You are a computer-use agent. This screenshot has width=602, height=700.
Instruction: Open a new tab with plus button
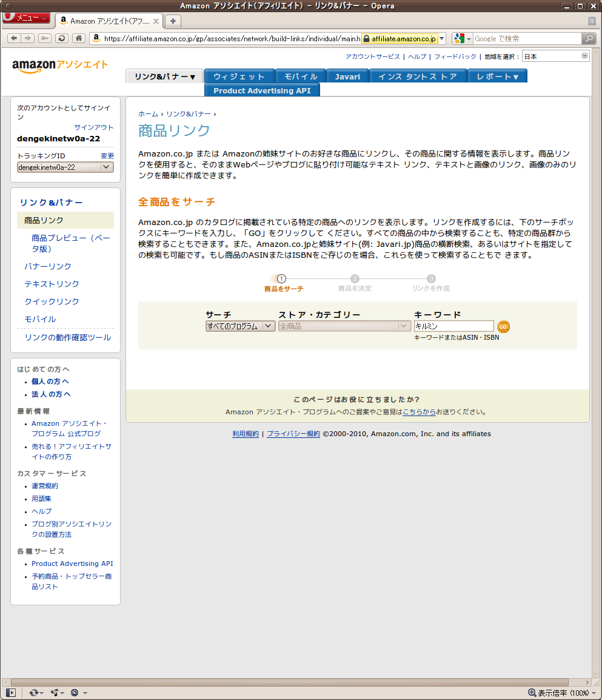tap(173, 21)
